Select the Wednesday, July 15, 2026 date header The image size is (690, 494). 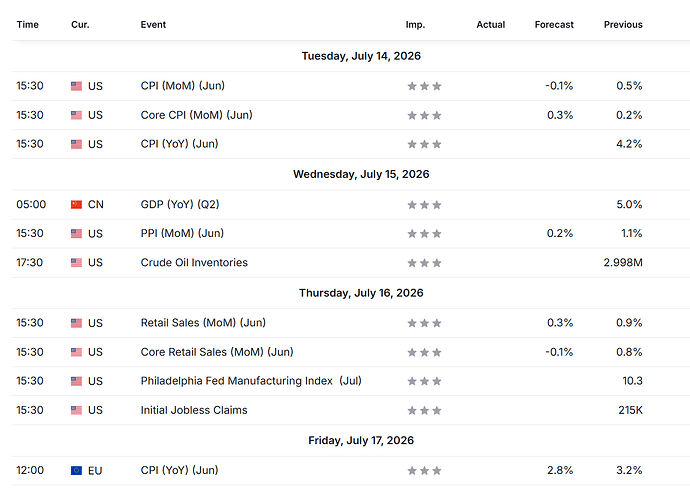pos(361,174)
